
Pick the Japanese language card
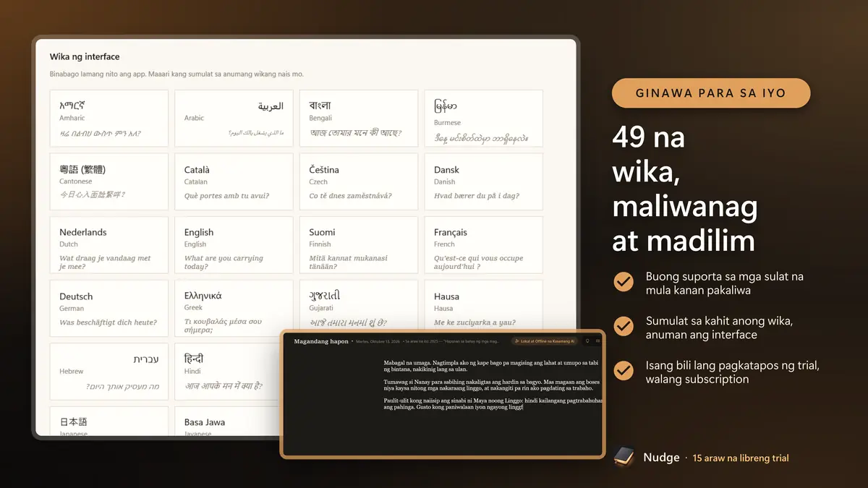click(x=109, y=421)
